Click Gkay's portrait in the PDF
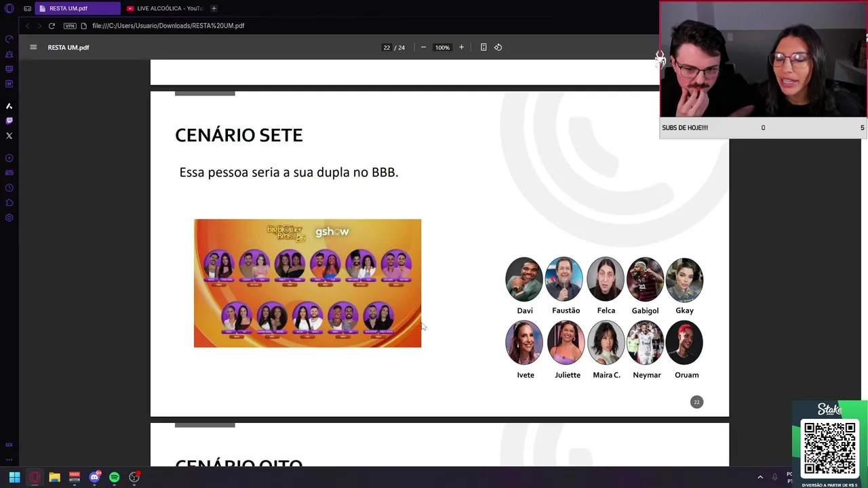868x488 pixels. point(684,279)
